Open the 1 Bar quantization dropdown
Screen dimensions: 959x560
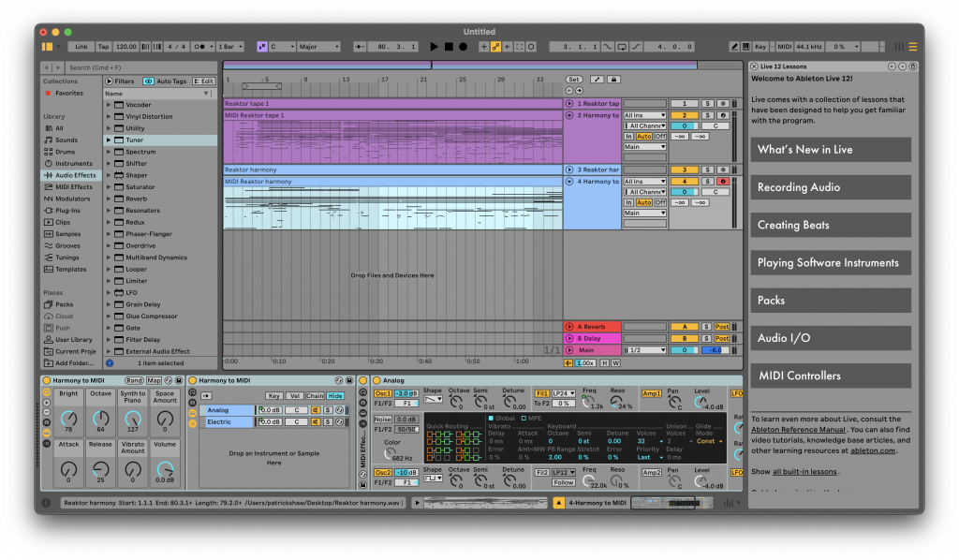[x=230, y=47]
